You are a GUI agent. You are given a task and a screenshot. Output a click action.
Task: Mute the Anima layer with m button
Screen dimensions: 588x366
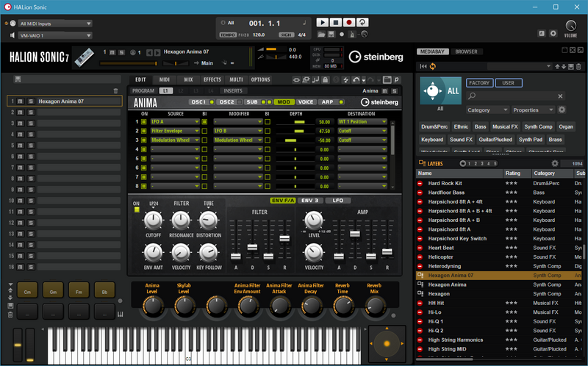pyautogui.click(x=384, y=91)
